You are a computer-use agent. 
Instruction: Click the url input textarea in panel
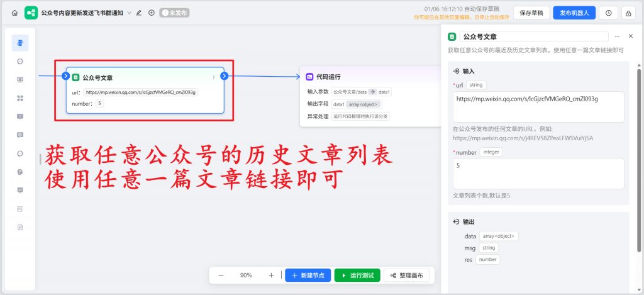538,107
